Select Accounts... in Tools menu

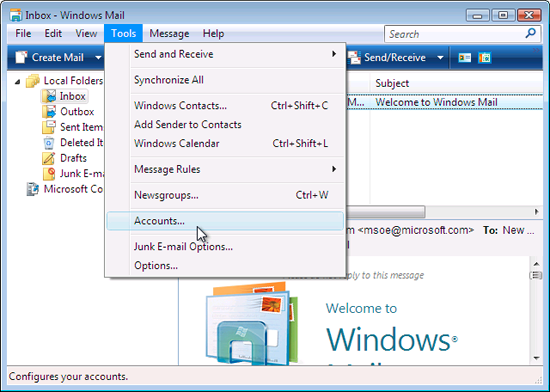coord(225,221)
